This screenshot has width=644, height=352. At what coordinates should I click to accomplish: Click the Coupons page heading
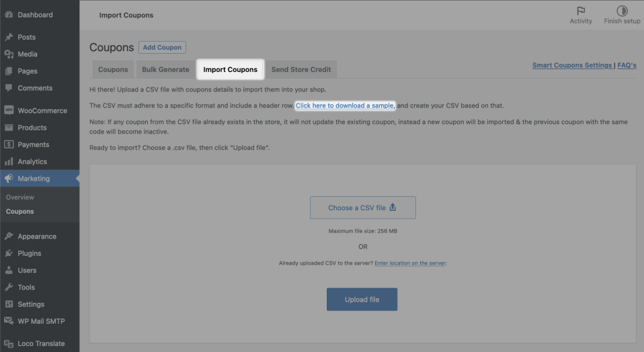(x=112, y=47)
